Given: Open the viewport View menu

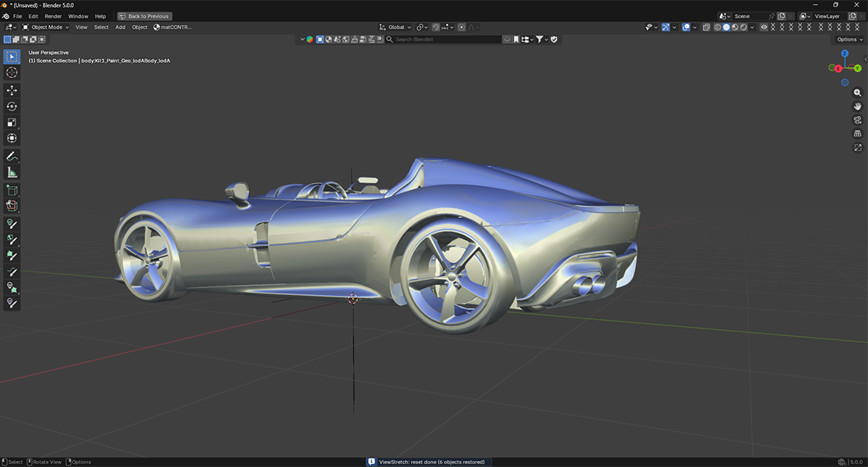Looking at the screenshot, I should (x=82, y=27).
